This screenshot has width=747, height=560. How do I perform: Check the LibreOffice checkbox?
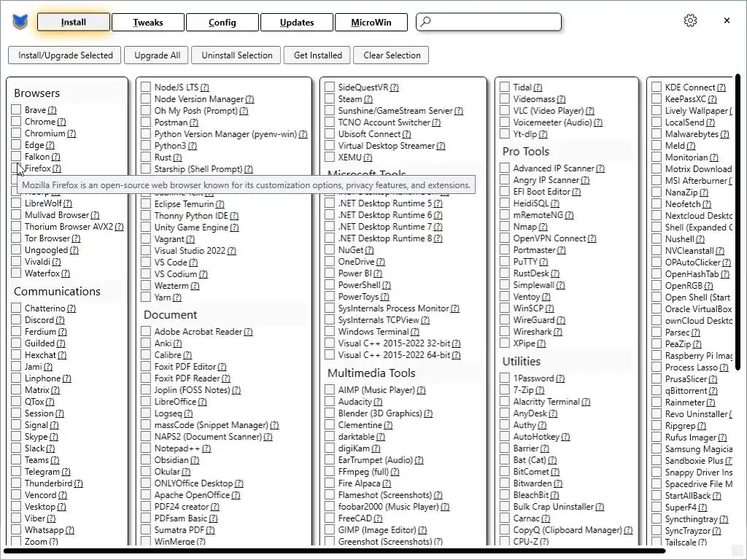pyautogui.click(x=146, y=402)
